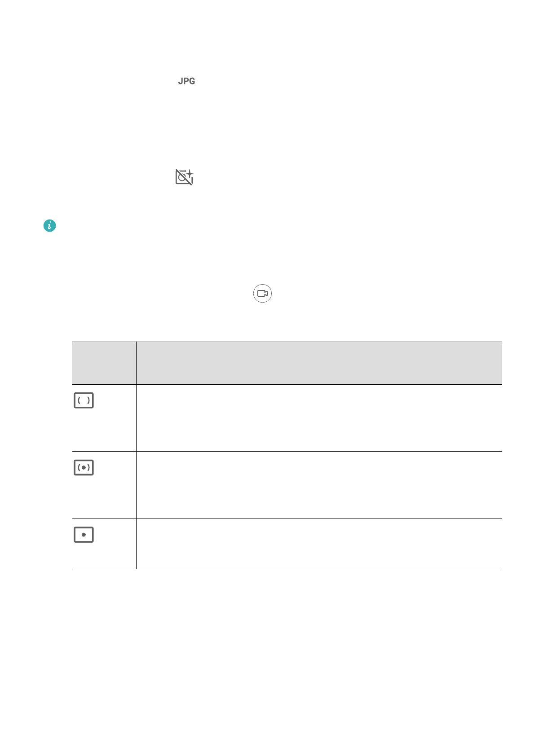535x756 pixels.
Task: Click the sparkle on the AI camera icon
Action: [x=190, y=173]
